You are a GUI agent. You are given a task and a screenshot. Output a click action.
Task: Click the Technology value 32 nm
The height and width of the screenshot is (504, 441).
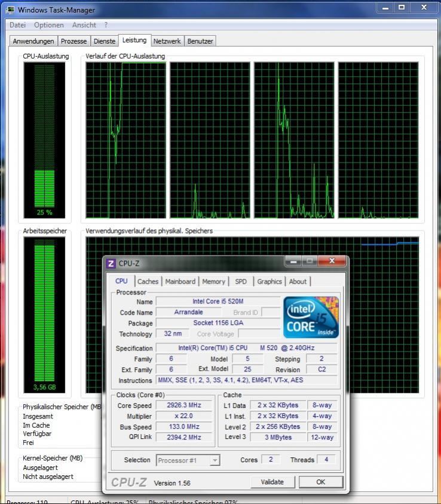click(173, 334)
